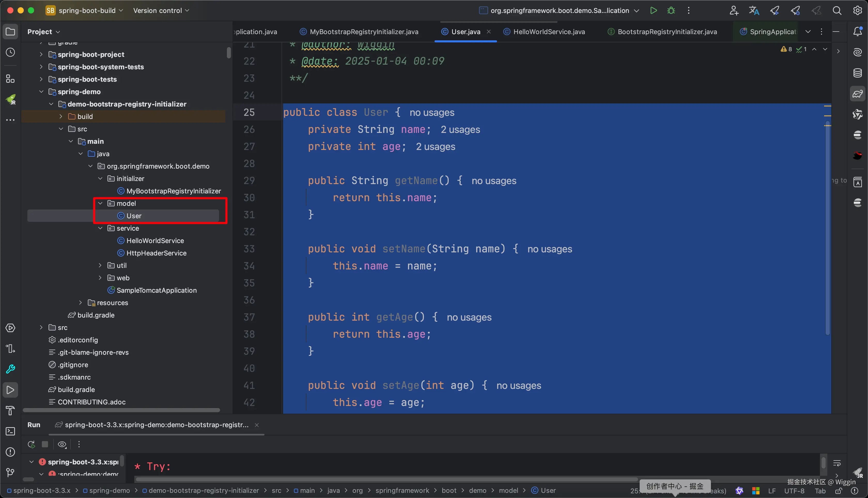Open the Git branches tool window
Viewport: 868px width, 498px height.
(x=10, y=472)
